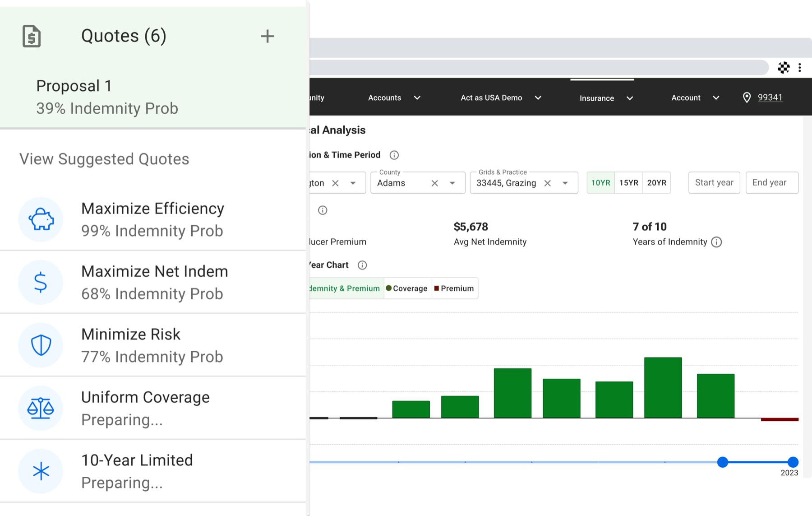Open the Insurance menu
The image size is (812, 516).
tap(606, 98)
